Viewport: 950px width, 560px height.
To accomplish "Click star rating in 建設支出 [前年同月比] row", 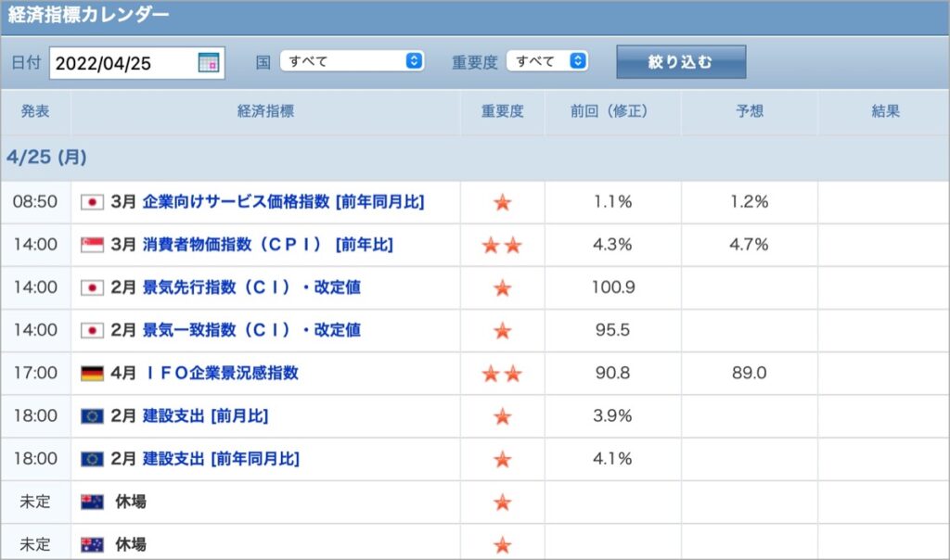I will tap(502, 460).
